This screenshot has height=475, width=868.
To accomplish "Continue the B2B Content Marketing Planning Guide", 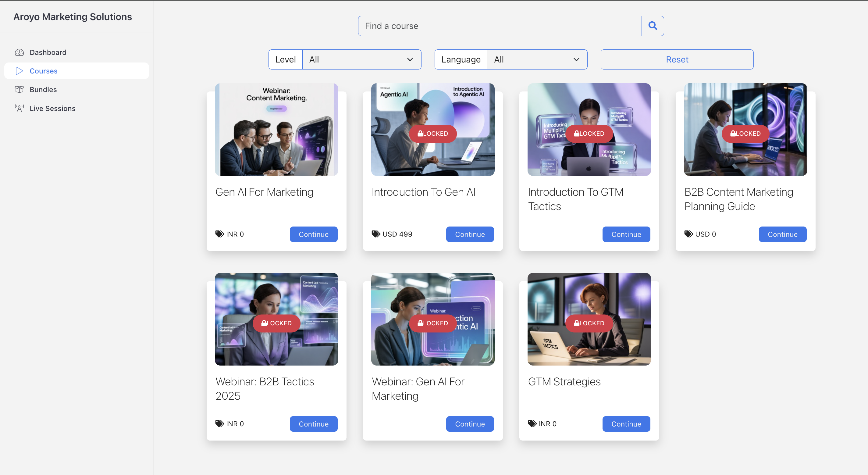I will (782, 234).
